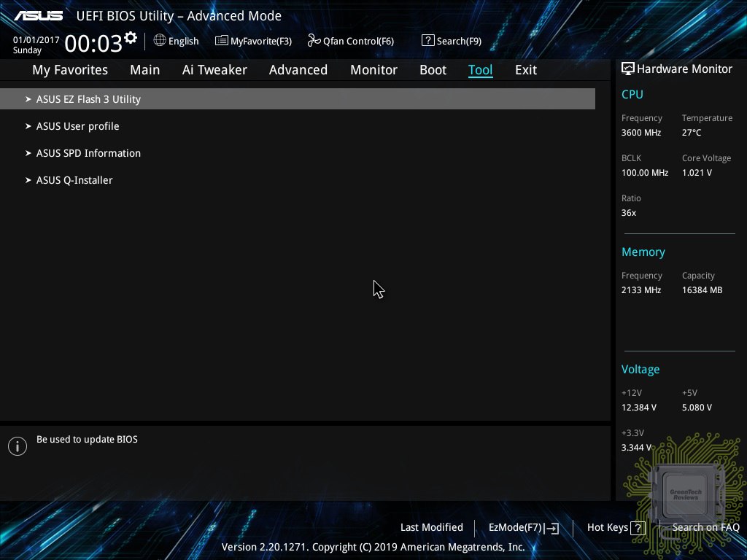Click the info icon in help panel

(x=18, y=446)
